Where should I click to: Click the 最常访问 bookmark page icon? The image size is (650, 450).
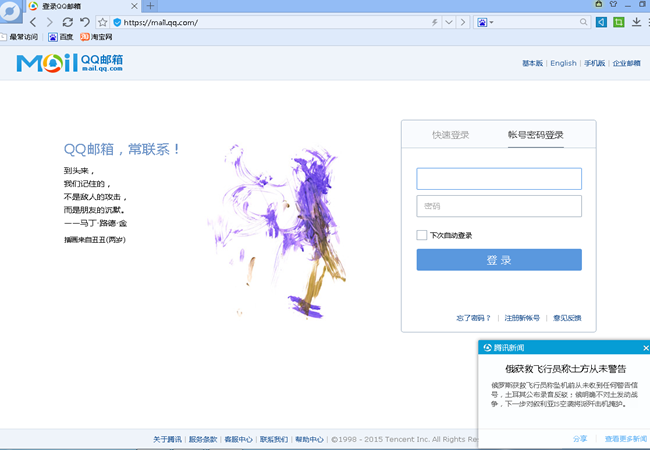point(3,37)
